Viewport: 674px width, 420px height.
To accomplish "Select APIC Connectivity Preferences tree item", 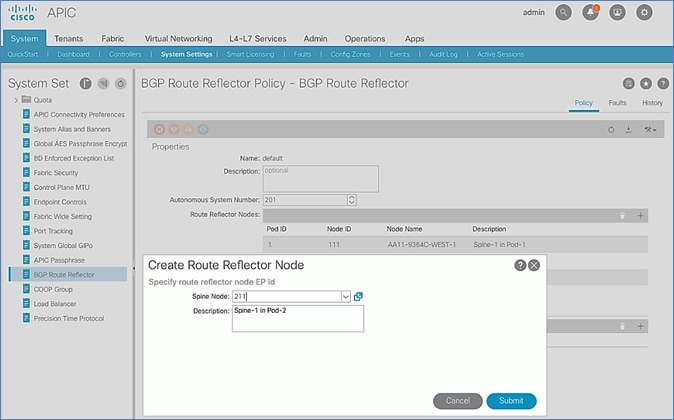I will [79, 114].
